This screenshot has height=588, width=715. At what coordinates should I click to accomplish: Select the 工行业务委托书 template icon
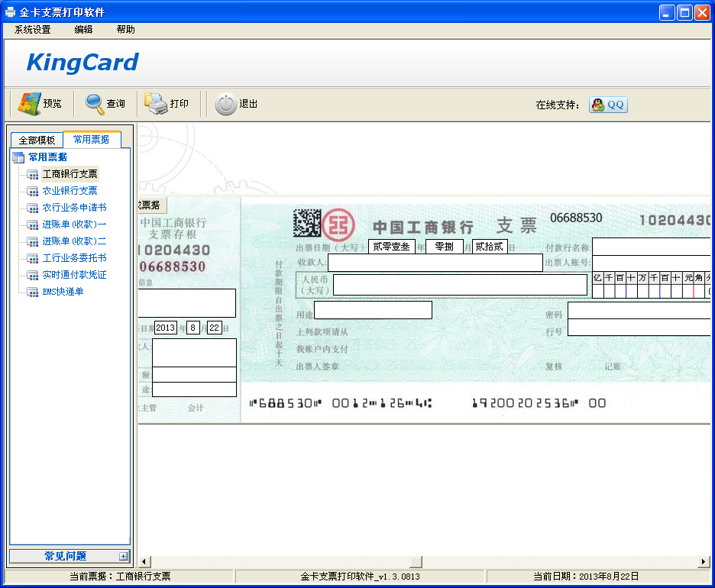point(31,257)
